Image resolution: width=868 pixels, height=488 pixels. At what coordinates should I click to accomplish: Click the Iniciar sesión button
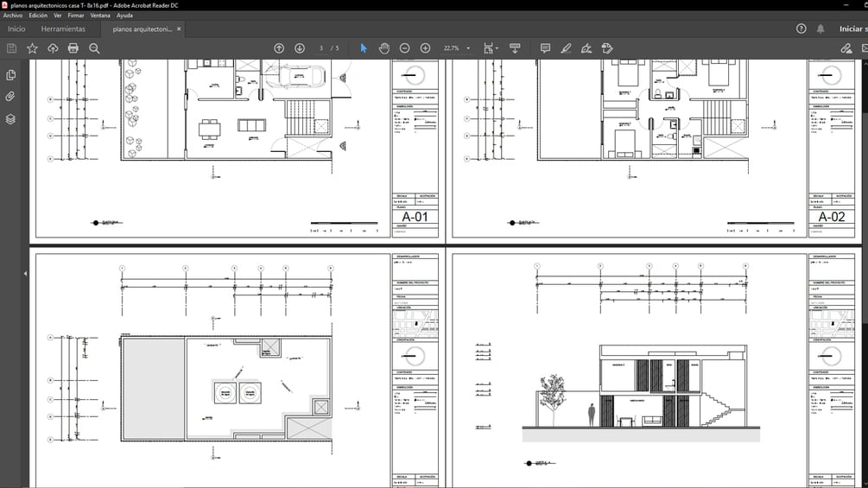(x=852, y=29)
